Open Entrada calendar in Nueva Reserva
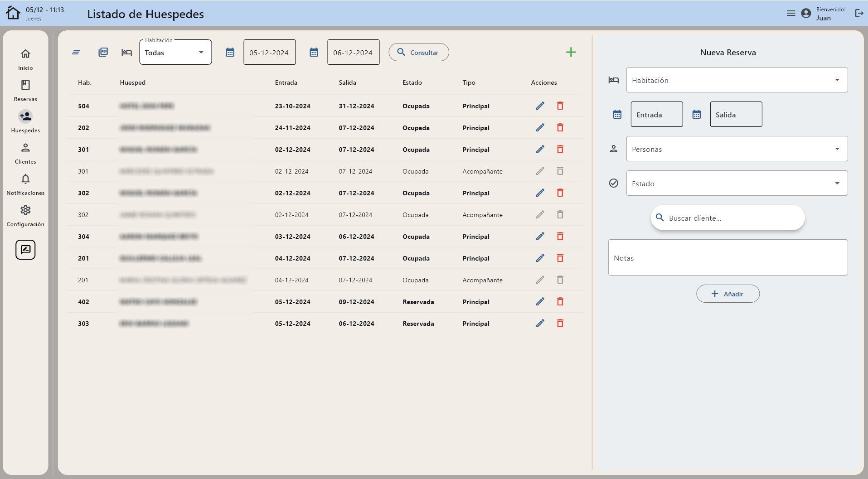 617,114
